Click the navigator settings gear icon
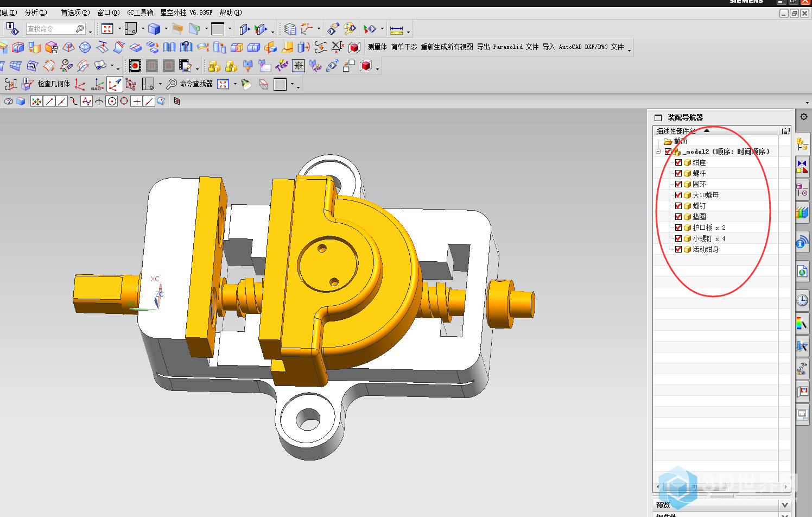Screen dimensions: 812x517 pyautogui.click(x=803, y=117)
